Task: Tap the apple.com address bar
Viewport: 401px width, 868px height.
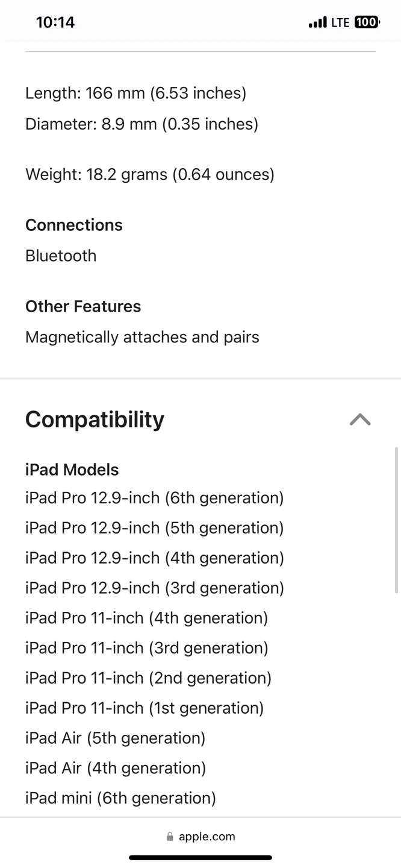Action: tap(200, 837)
